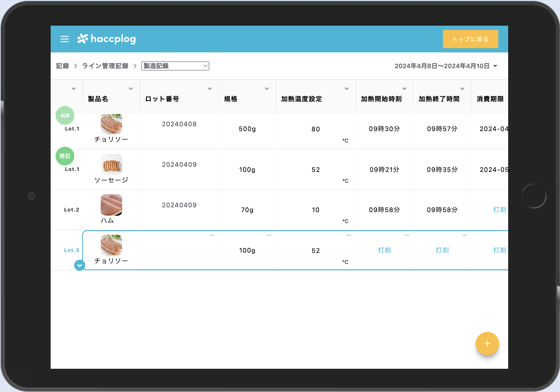
Task: Click the トップに戻る button
Action: tap(470, 39)
